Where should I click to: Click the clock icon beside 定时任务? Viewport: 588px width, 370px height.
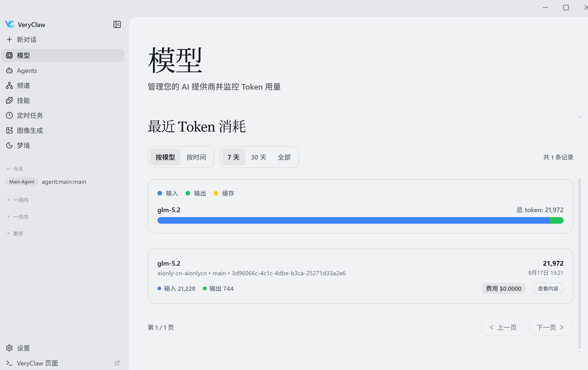(9, 115)
